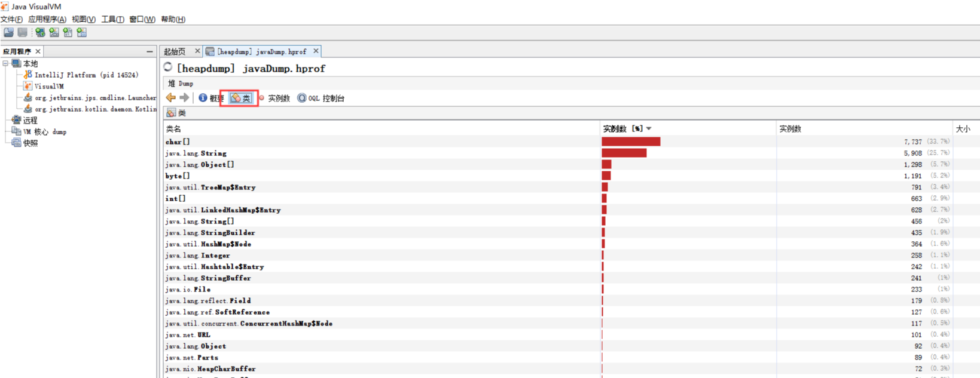Collapse the 本地 tree node
The width and height of the screenshot is (980, 378).
[x=5, y=63]
